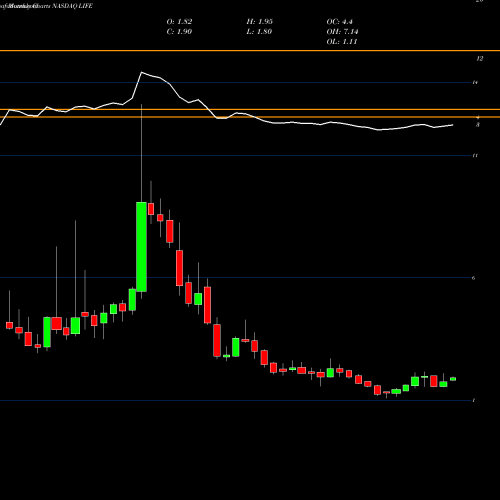Screen dimensions: 500x500
Task: Click the OL: 1.11 value
Action: pos(342,42)
